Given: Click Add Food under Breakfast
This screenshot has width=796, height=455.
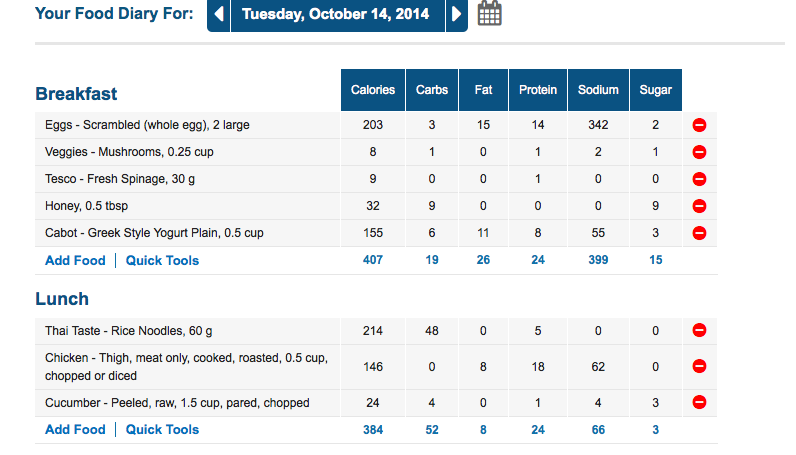Looking at the screenshot, I should click(x=75, y=260).
